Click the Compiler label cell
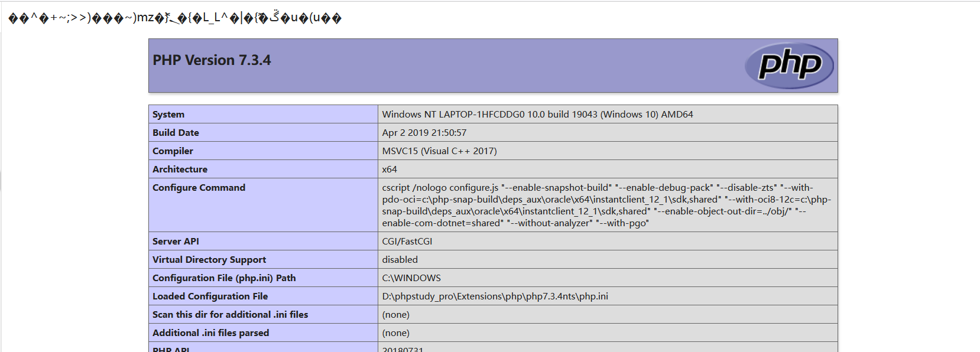This screenshot has width=980, height=352. pos(263,151)
